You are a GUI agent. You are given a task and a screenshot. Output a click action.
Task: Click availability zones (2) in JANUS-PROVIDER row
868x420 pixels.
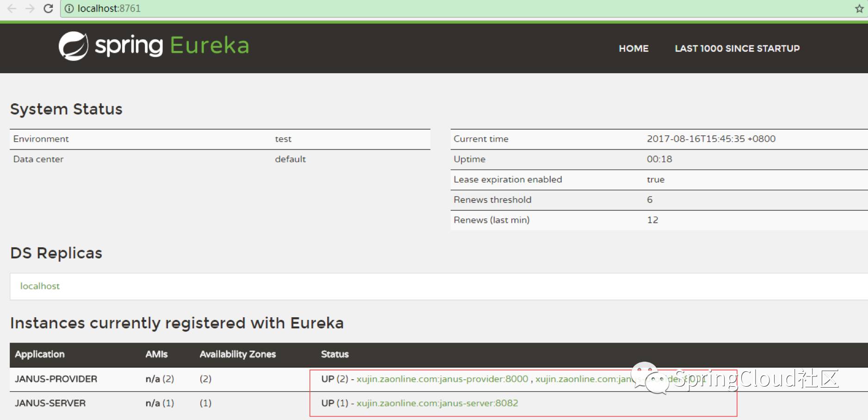pyautogui.click(x=205, y=379)
